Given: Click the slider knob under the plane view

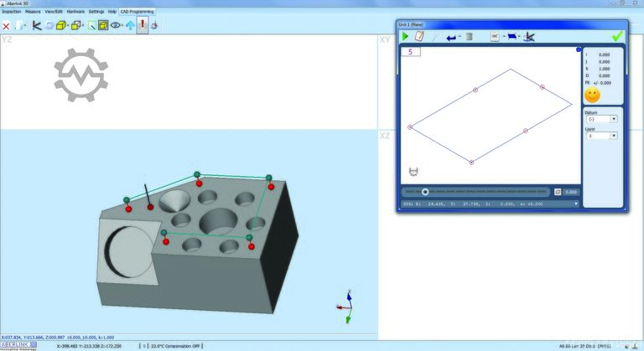Looking at the screenshot, I should 425,192.
